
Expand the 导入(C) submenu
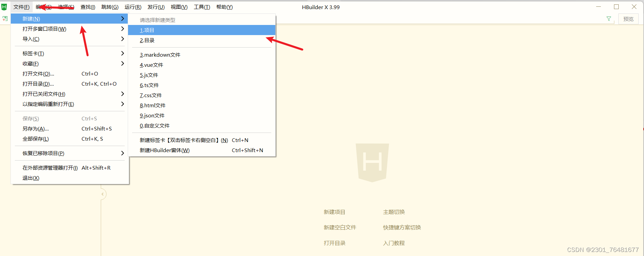coord(69,39)
